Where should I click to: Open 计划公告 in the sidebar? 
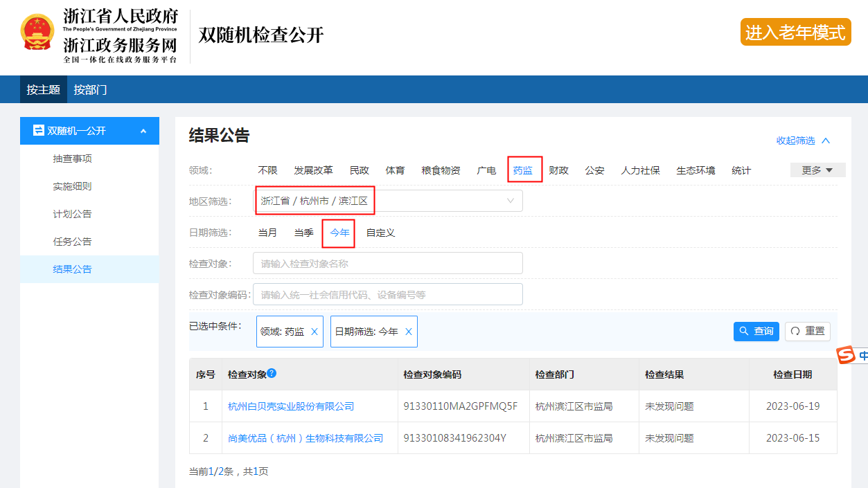click(x=73, y=214)
